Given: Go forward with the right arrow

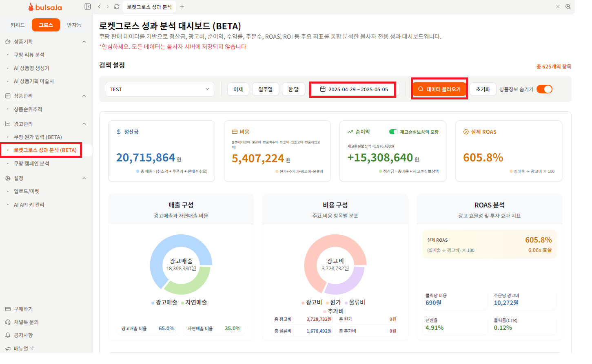Looking at the screenshot, I should pyautogui.click(x=108, y=7).
